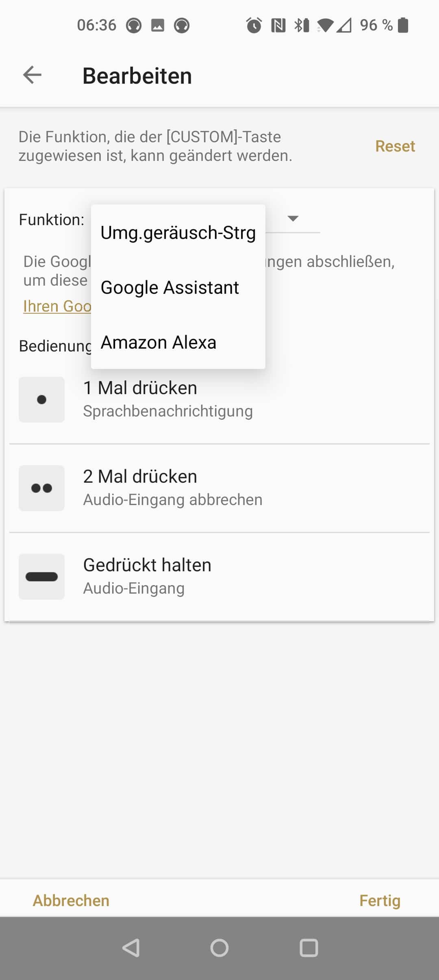
Task: Open the 1 Mal drücken setting
Action: 219,399
